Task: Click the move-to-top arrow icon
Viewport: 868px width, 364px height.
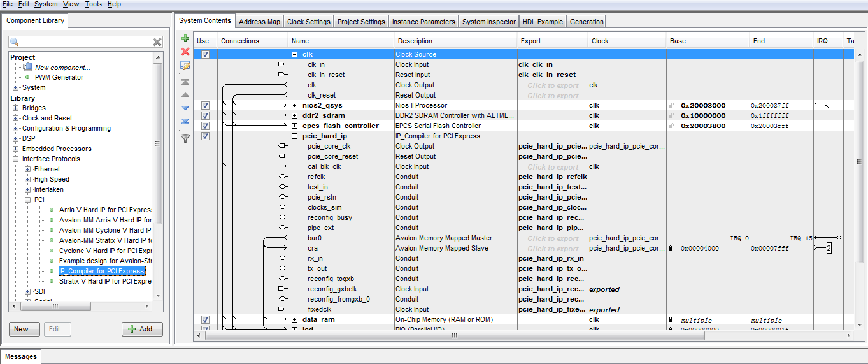Action: (x=185, y=82)
